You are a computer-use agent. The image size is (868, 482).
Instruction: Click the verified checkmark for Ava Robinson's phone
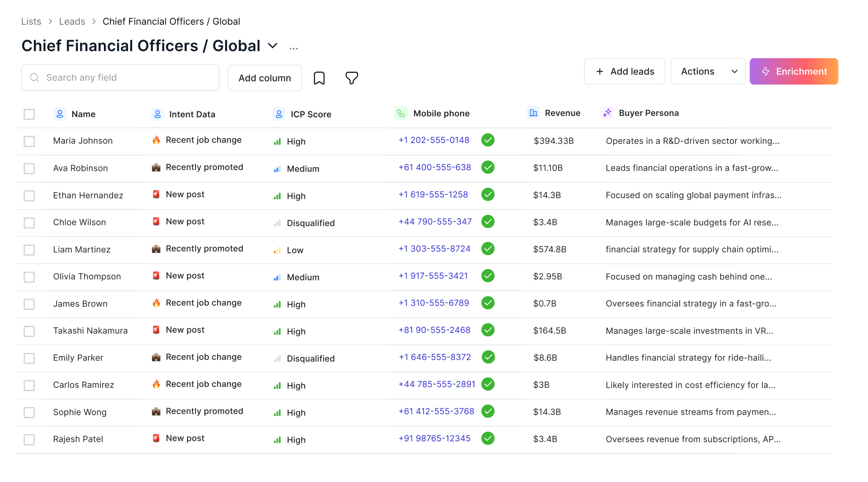[x=488, y=167]
